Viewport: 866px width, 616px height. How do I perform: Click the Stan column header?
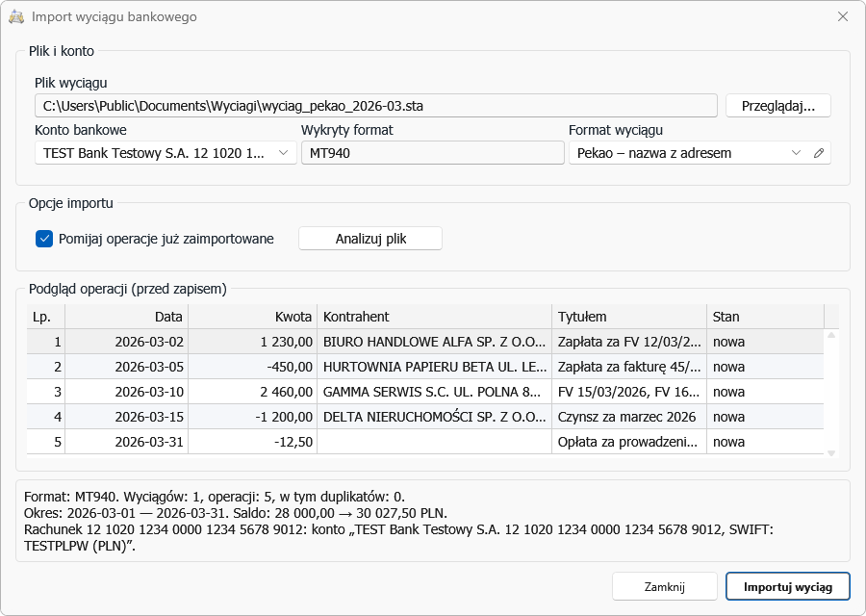click(766, 317)
